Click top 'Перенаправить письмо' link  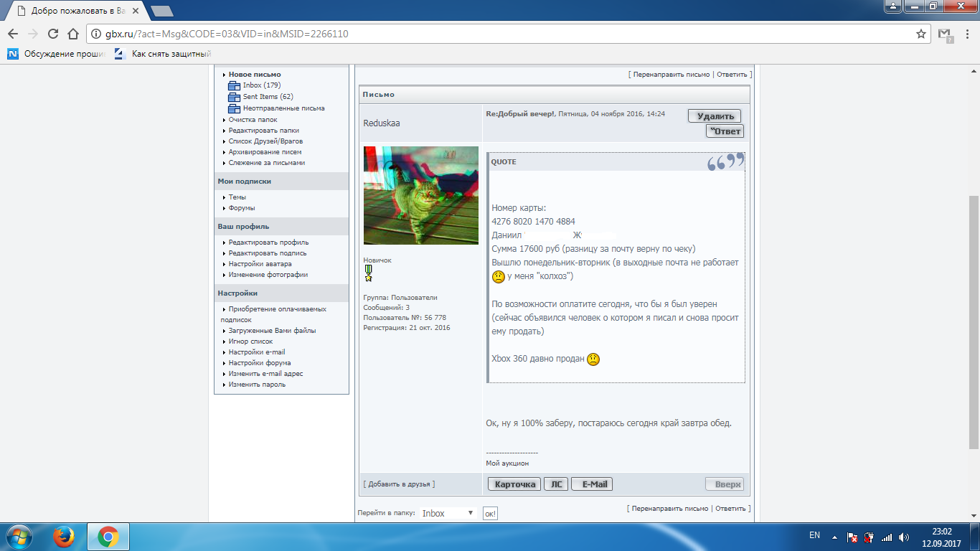[672, 75]
